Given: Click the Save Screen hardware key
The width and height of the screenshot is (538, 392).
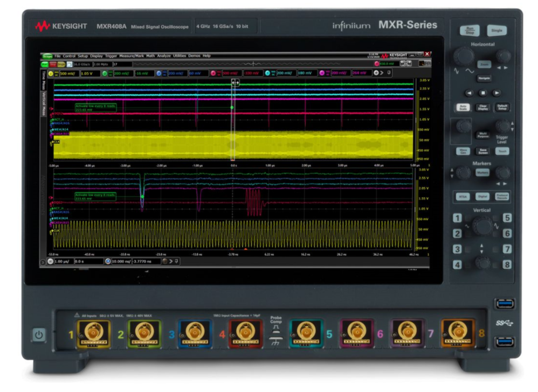Looking at the screenshot, I should (483, 151).
